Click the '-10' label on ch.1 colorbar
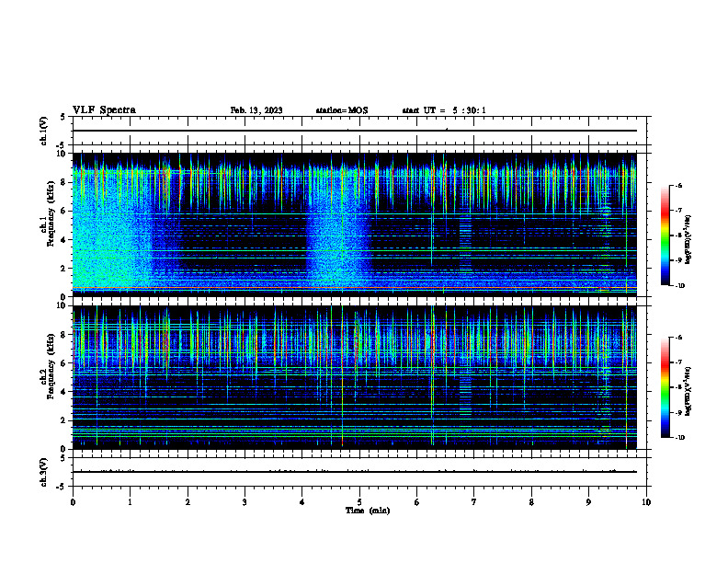Viewport: 728px width, 563px height. coord(680,286)
